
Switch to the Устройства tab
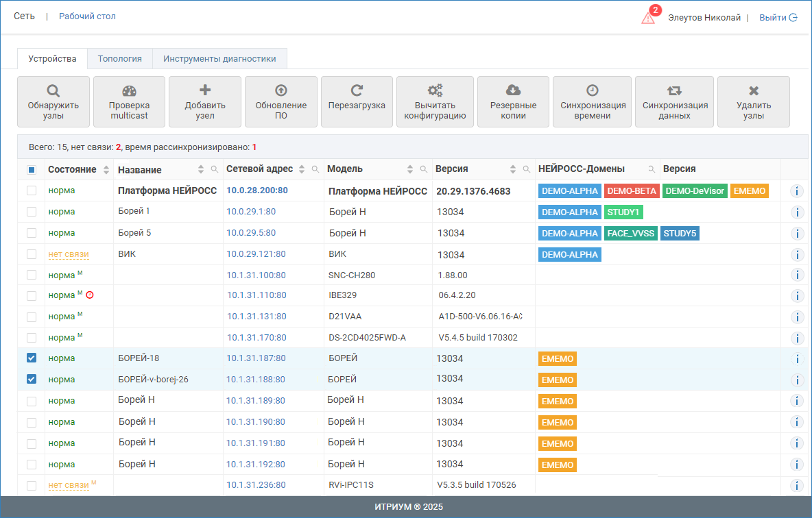coord(52,59)
